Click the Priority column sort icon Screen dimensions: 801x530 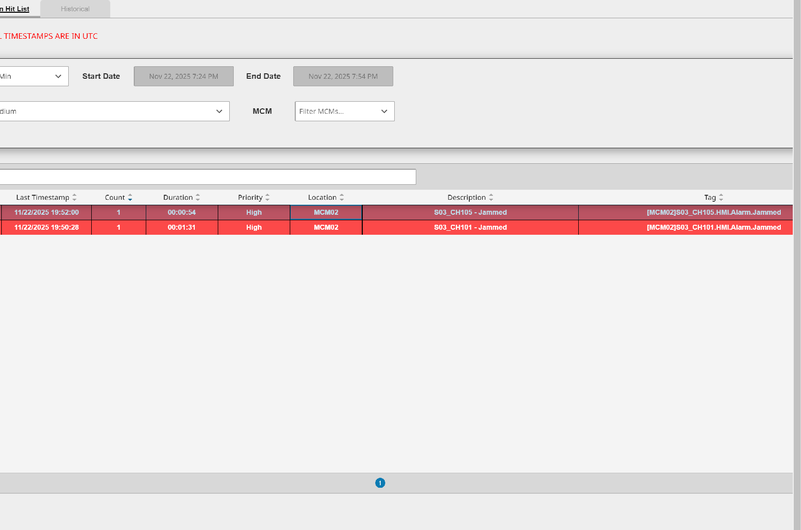click(268, 198)
